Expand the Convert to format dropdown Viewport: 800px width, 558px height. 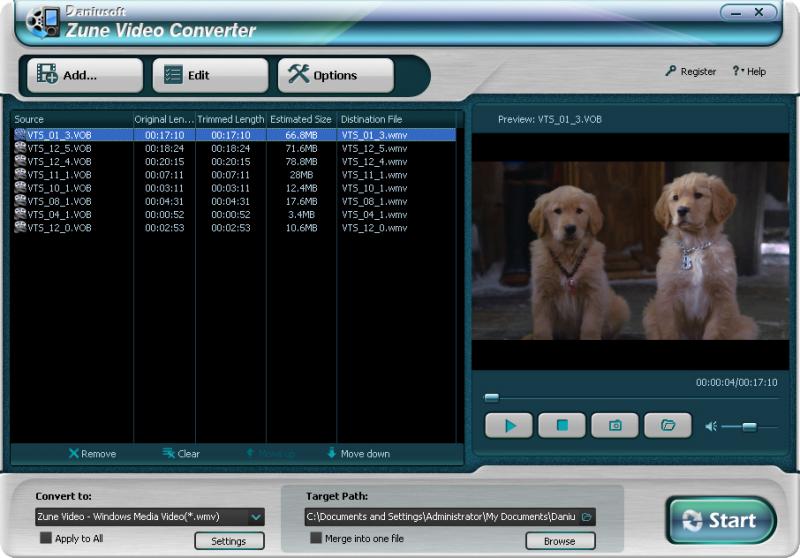point(256,517)
